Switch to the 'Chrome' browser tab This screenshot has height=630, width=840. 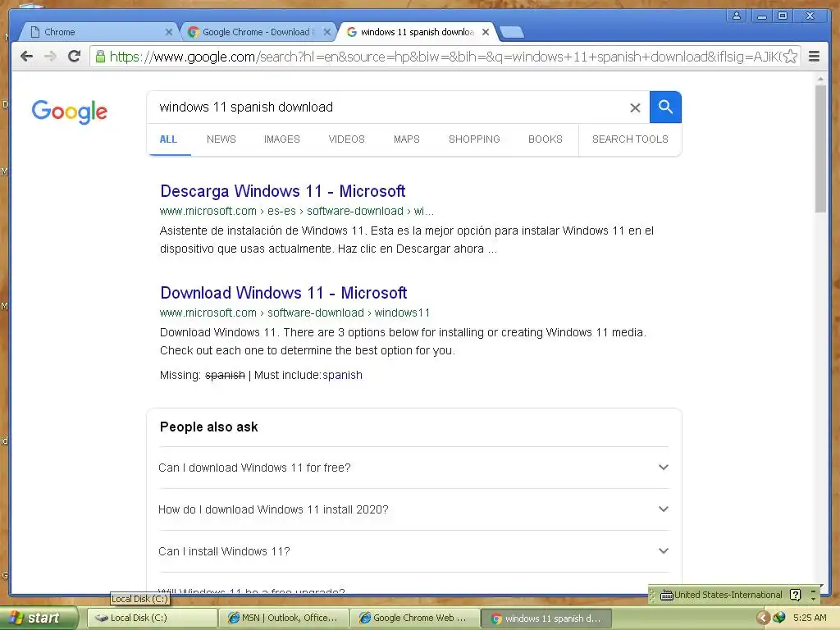[99, 32]
